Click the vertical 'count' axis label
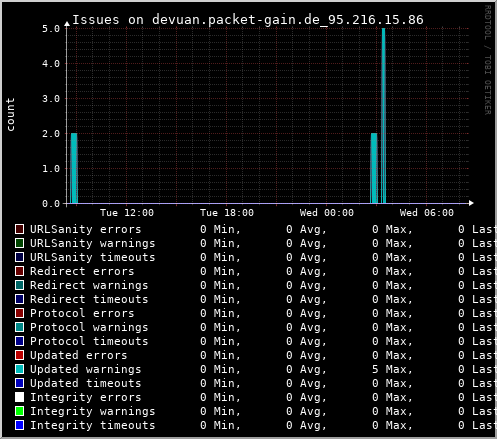 point(10,114)
